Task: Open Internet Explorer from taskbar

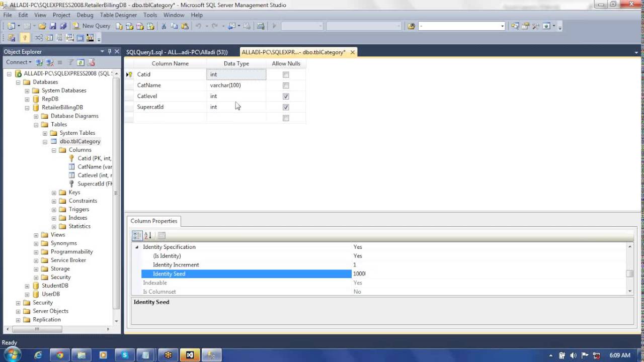Action: coord(38,355)
